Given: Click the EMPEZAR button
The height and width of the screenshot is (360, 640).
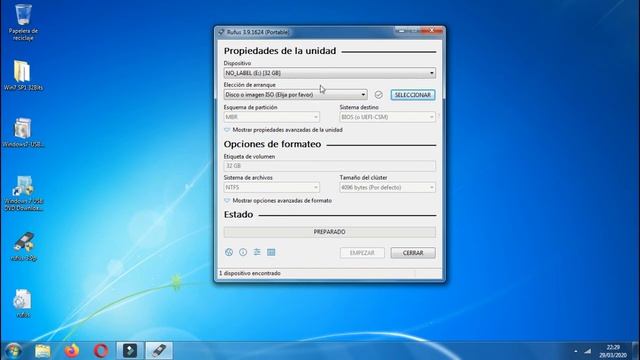Looking at the screenshot, I should (x=362, y=253).
